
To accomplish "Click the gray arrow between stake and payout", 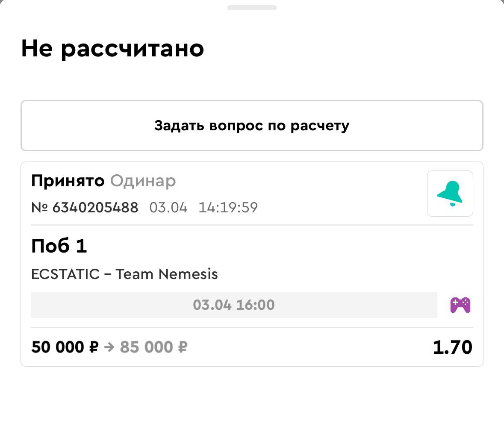I will click(109, 347).
